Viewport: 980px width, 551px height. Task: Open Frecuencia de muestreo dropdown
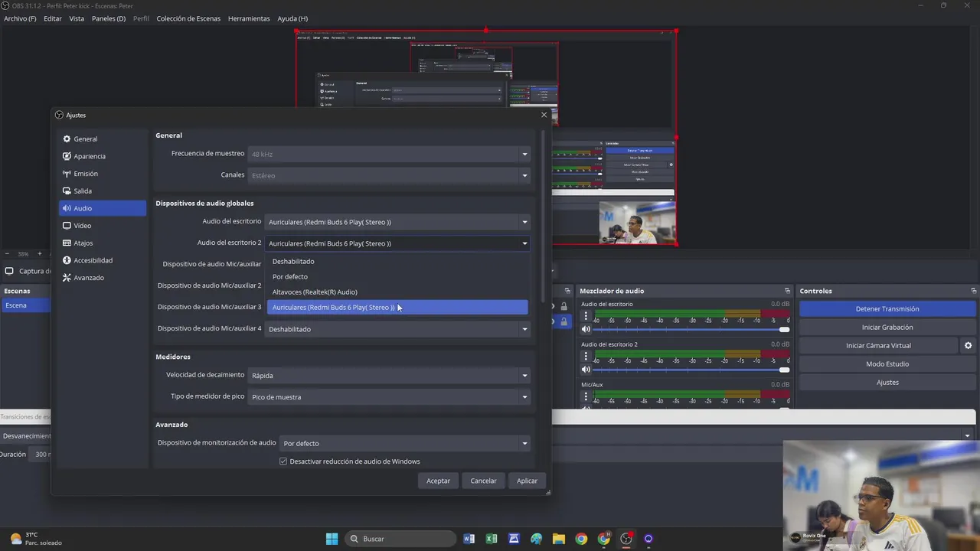pyautogui.click(x=390, y=154)
